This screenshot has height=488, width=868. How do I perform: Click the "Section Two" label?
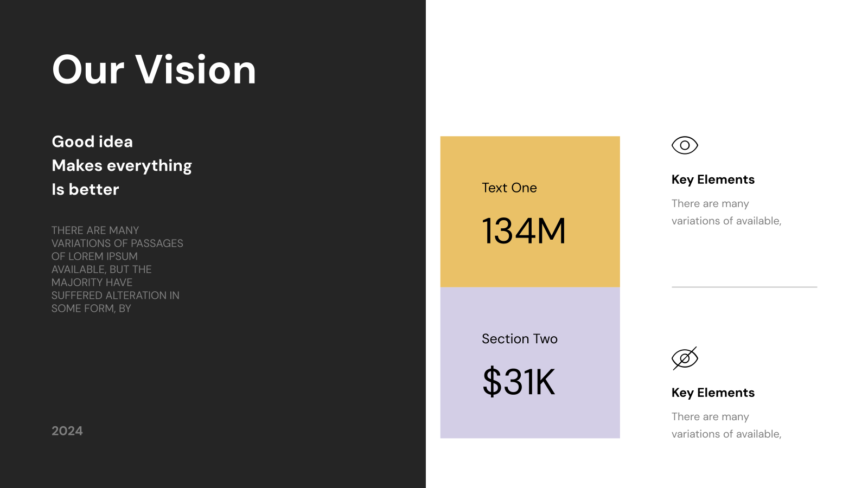520,339
